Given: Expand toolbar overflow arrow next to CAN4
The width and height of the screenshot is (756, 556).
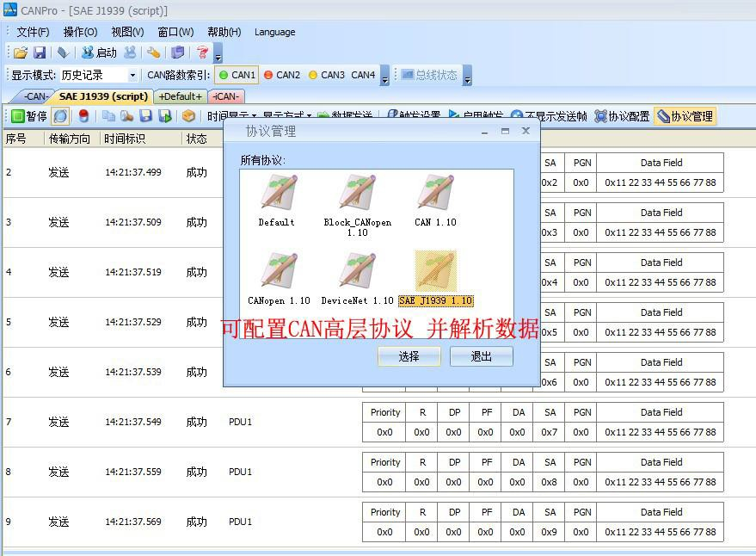Looking at the screenshot, I should pyautogui.click(x=384, y=77).
